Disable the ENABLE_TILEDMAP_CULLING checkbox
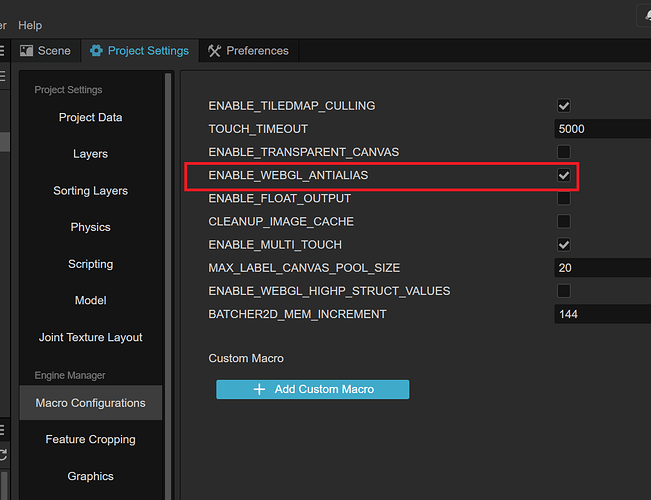 pyautogui.click(x=564, y=106)
